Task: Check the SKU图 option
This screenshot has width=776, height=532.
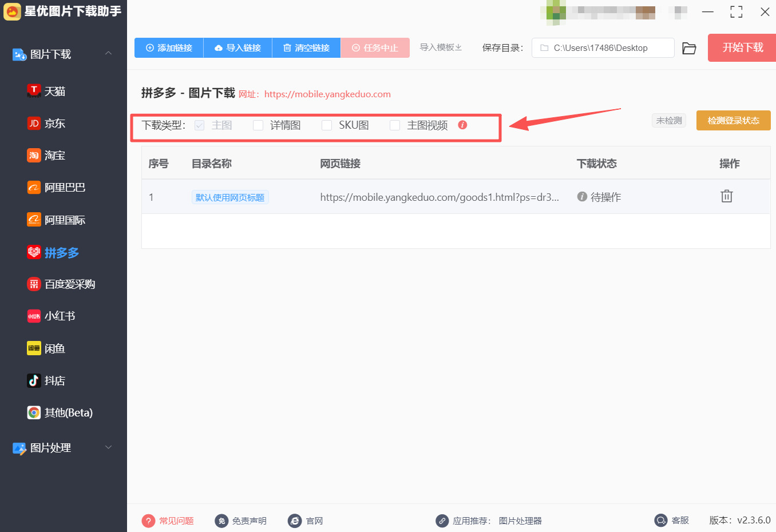Action: click(326, 125)
